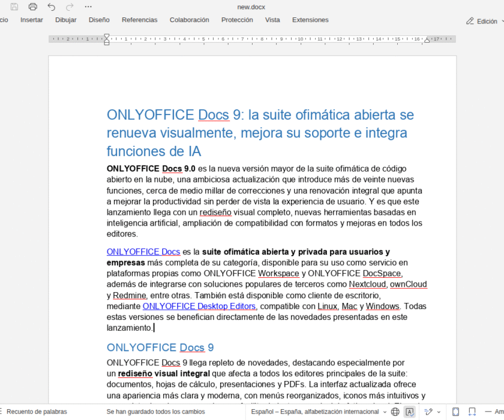Viewport: 504px width, 420px height.
Task: Open the ONLYOFFICE Docs hyperlink
Action: pyautogui.click(x=143, y=251)
